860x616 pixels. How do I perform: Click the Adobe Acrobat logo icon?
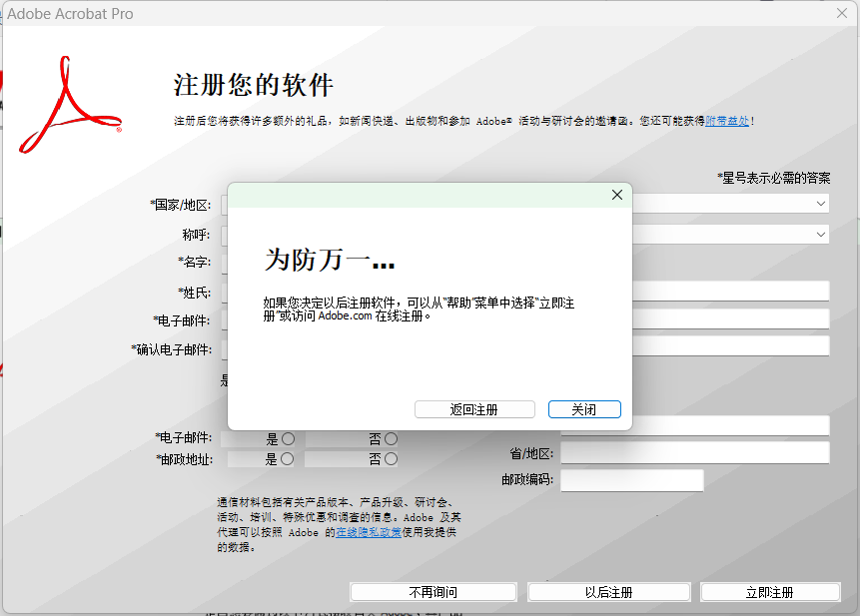[x=70, y=105]
